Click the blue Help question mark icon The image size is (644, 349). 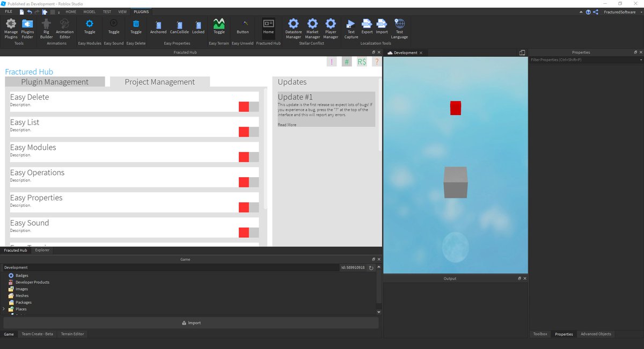(588, 12)
